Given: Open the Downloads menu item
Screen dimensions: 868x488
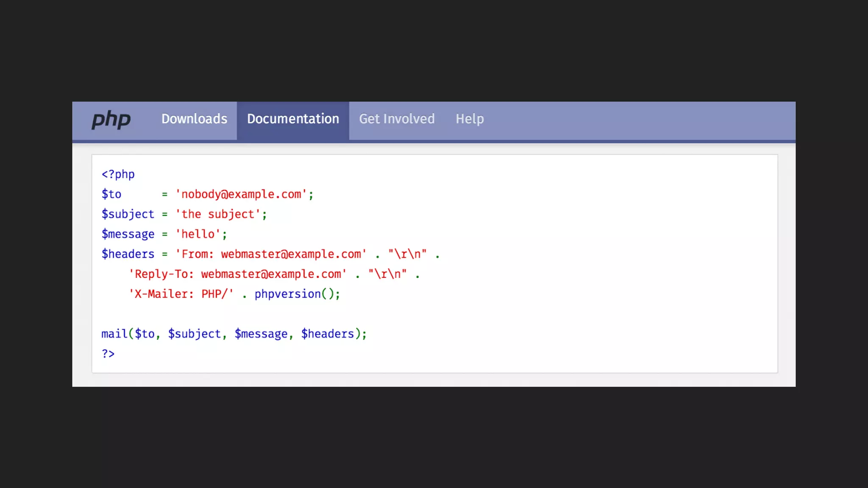Looking at the screenshot, I should (194, 119).
